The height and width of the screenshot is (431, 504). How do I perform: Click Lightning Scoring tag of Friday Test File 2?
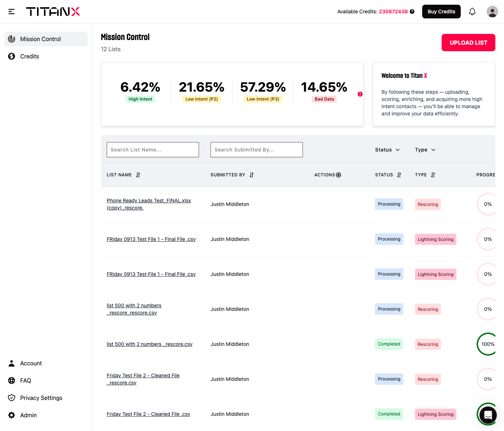point(436,414)
